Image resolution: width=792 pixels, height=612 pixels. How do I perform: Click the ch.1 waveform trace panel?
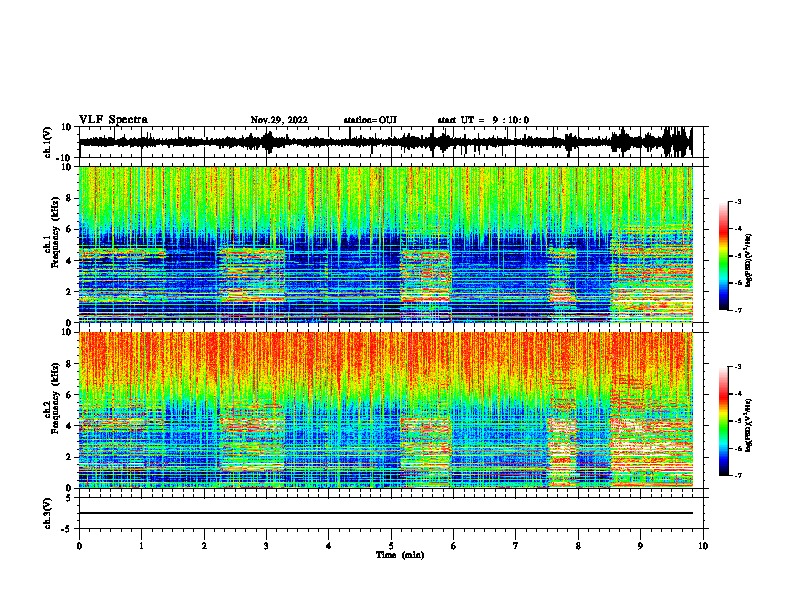[x=391, y=142]
